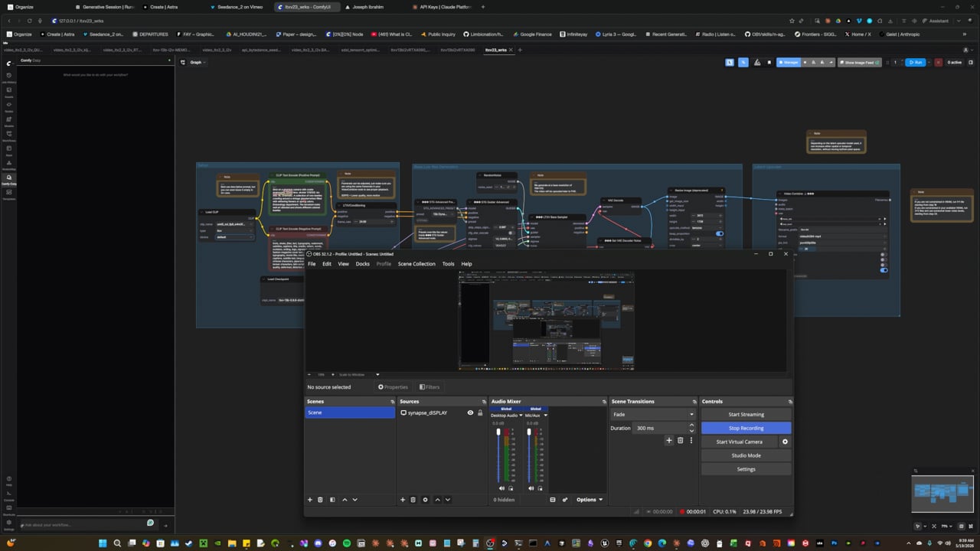Open the Scene Collection menu

point(416,263)
